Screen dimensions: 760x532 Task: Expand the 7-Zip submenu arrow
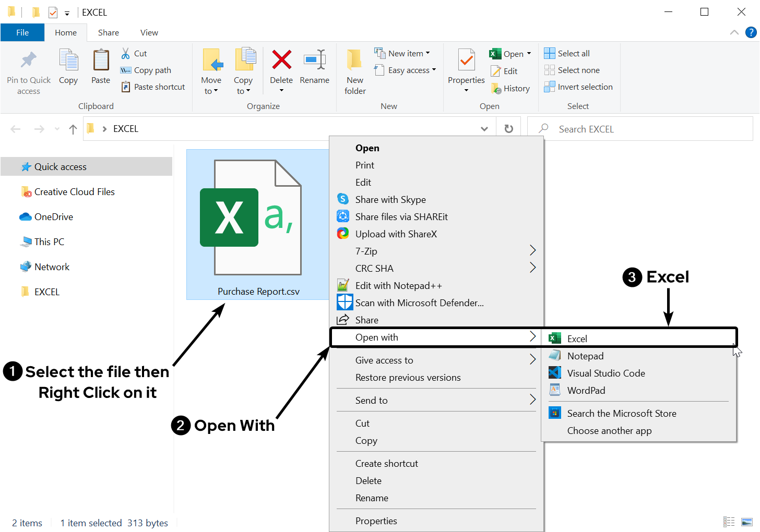532,251
